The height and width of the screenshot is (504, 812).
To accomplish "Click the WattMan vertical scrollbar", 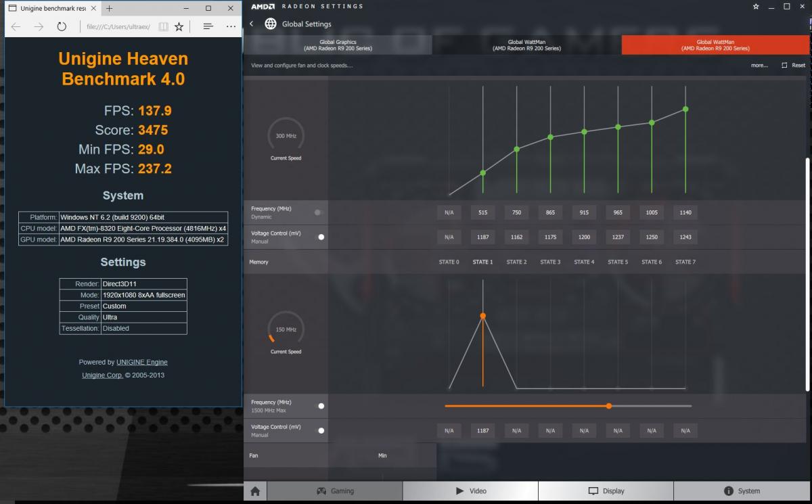I will [x=807, y=274].
